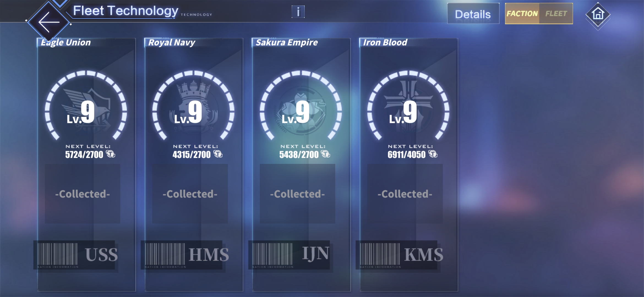Viewport: 644px width, 297px height.
Task: Click the Fleet Technology header title
Action: click(x=126, y=11)
